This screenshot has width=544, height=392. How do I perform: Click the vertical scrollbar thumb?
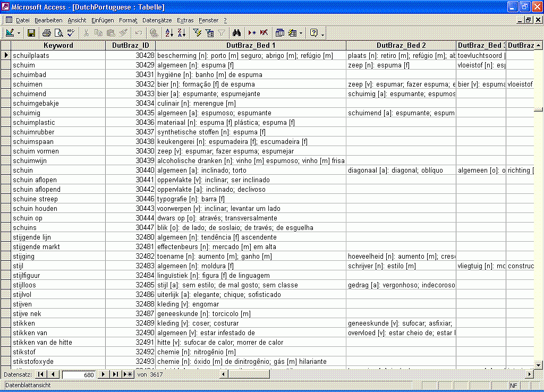[x=539, y=109]
